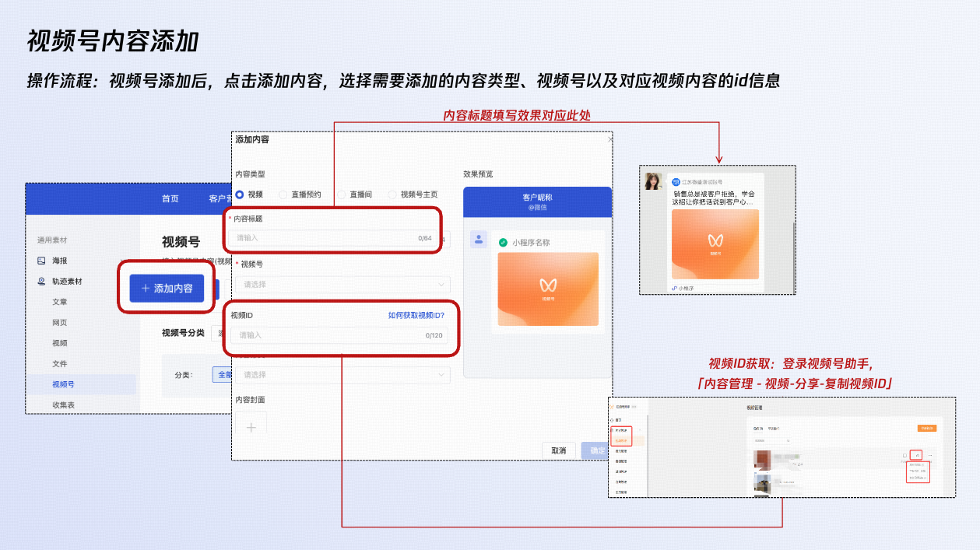Viewport: 980px width, 550px height.
Task: Select the 视频号主页 radio option
Action: click(x=392, y=194)
